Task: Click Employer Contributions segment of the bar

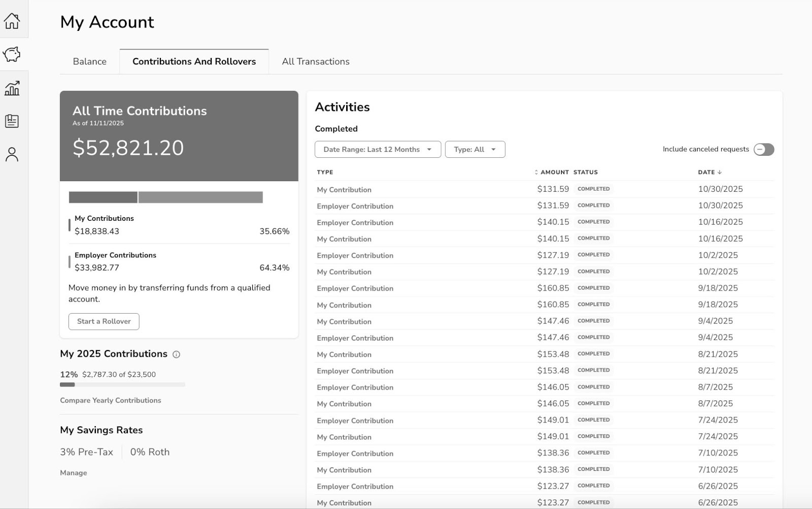Action: (x=200, y=197)
